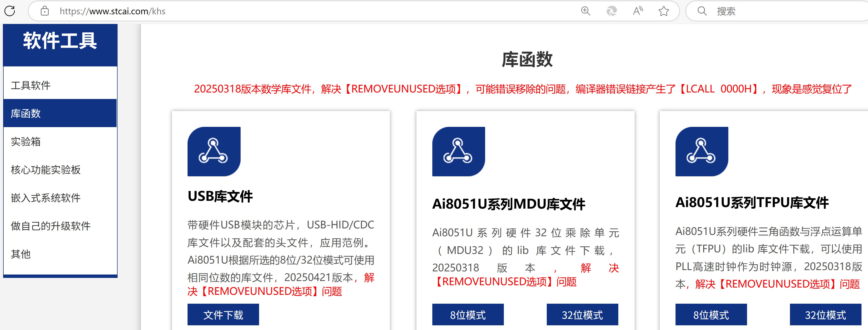Download TFPU library in 32位模式
This screenshot has height=330, width=868.
click(826, 314)
